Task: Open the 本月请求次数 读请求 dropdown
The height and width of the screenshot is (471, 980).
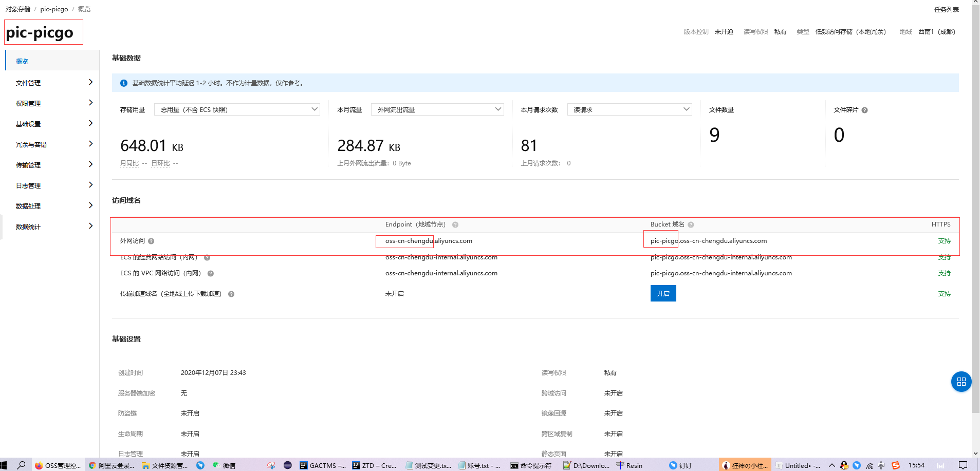Action: pyautogui.click(x=630, y=109)
